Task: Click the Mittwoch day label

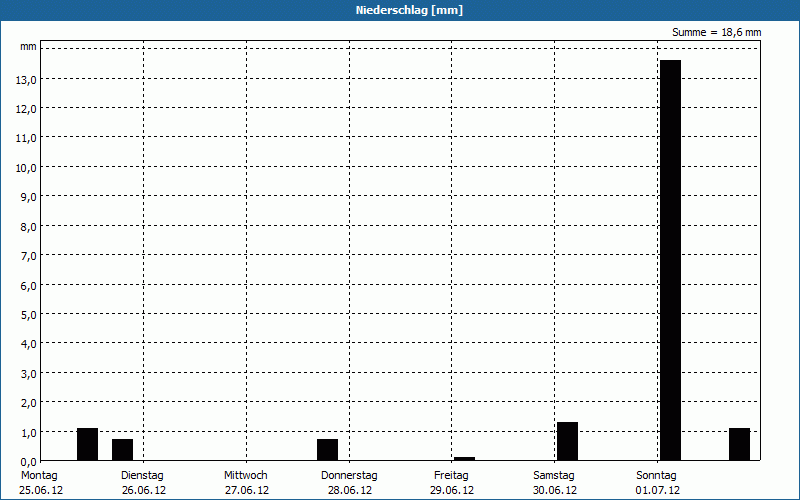Action: pos(245,475)
